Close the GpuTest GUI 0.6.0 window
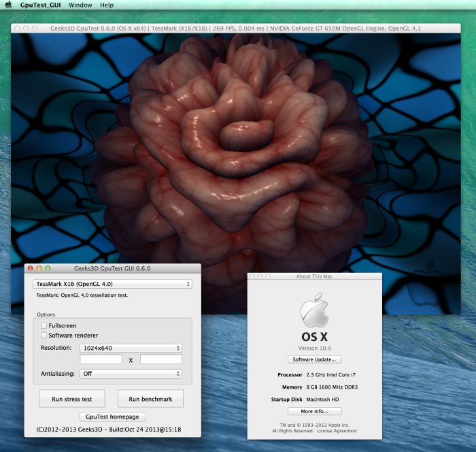The image size is (476, 452). tap(30, 268)
